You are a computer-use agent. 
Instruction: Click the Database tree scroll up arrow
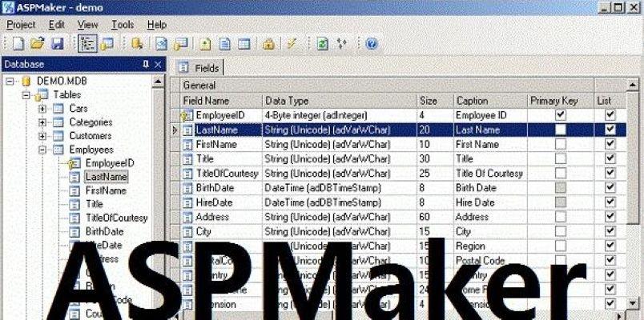[158, 82]
